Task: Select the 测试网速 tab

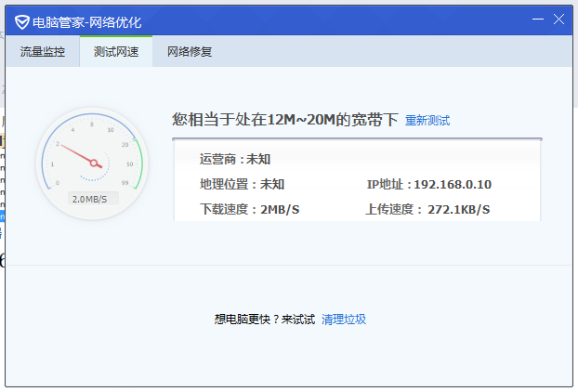Action: point(116,52)
